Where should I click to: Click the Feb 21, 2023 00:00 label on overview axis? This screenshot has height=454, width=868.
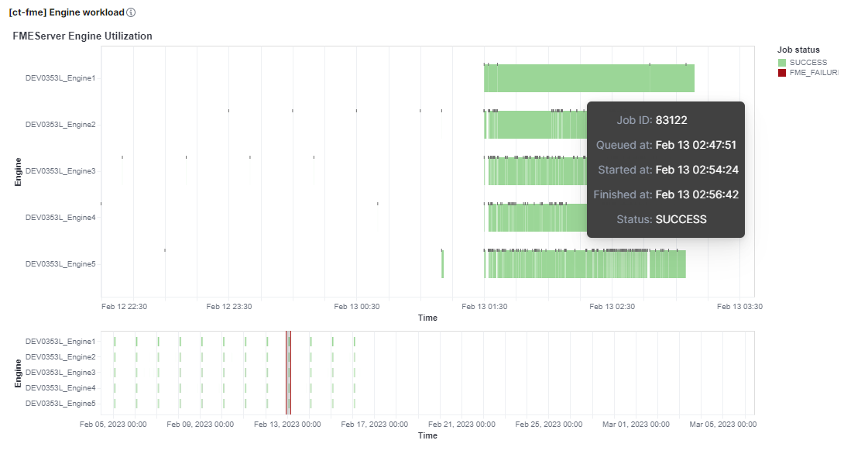pyautogui.click(x=462, y=424)
